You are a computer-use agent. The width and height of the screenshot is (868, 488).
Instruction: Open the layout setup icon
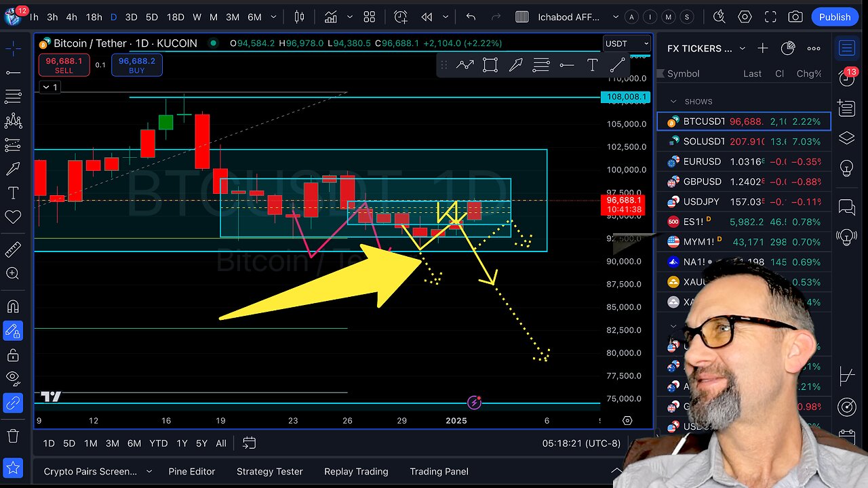click(522, 17)
